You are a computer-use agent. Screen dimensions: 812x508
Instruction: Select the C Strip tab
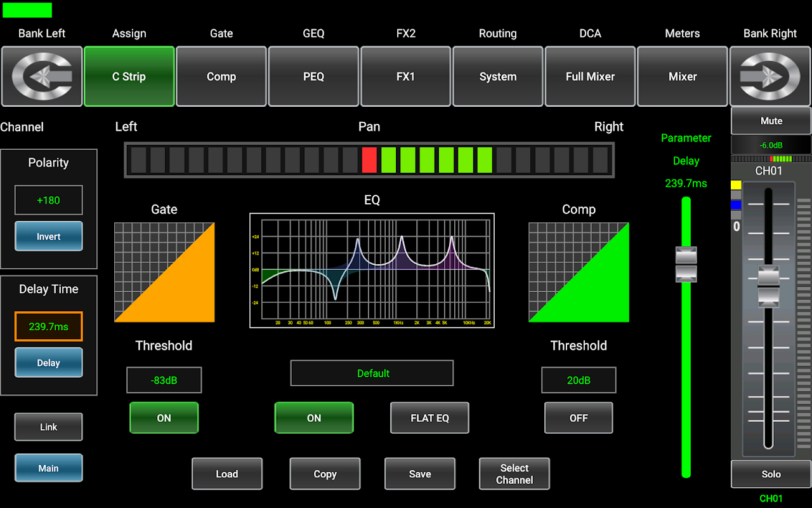pyautogui.click(x=129, y=76)
